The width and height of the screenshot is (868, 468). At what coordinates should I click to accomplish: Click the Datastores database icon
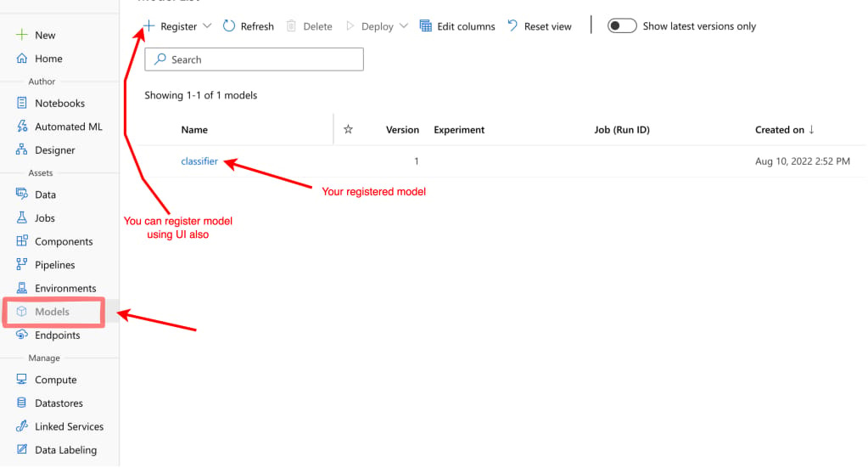[21, 403]
